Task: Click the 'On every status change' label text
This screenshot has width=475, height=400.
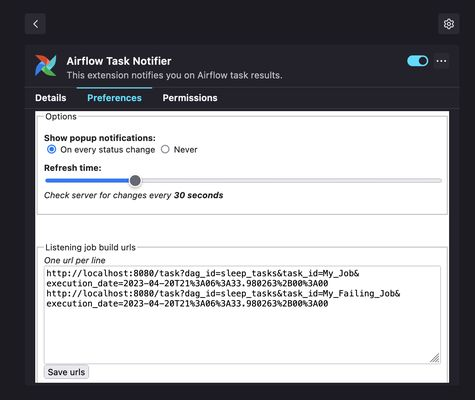Action: [x=108, y=150]
